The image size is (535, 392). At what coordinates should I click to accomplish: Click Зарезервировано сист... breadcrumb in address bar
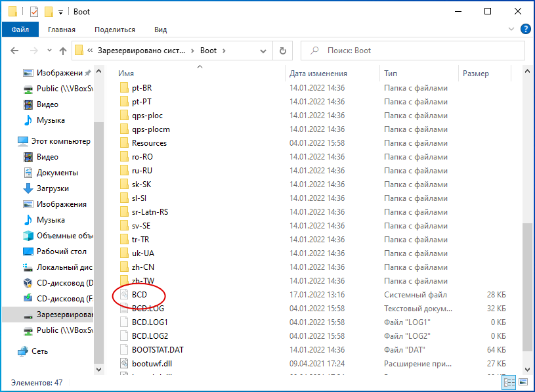pos(141,51)
